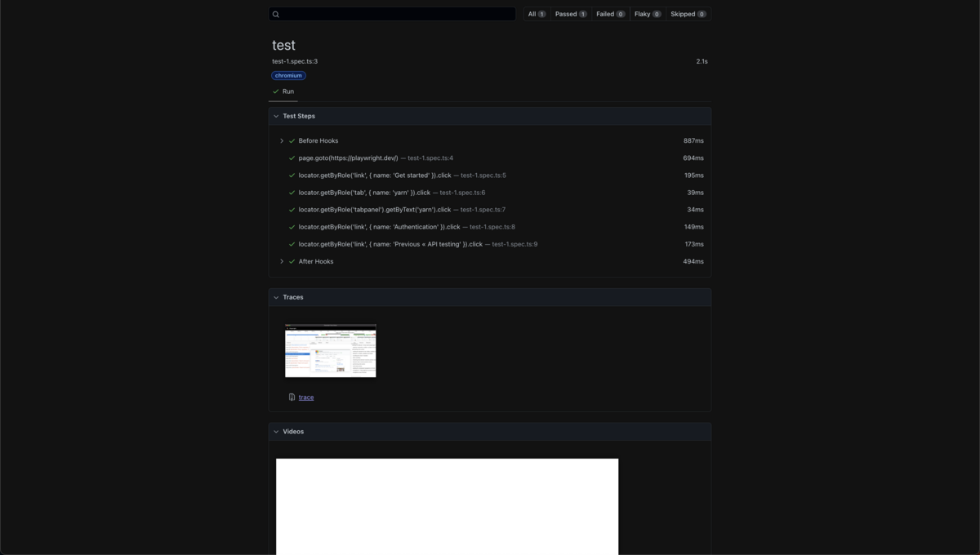The image size is (980, 555).
Task: Select the page.goto(https://playwright.dev/) step
Action: click(490, 158)
